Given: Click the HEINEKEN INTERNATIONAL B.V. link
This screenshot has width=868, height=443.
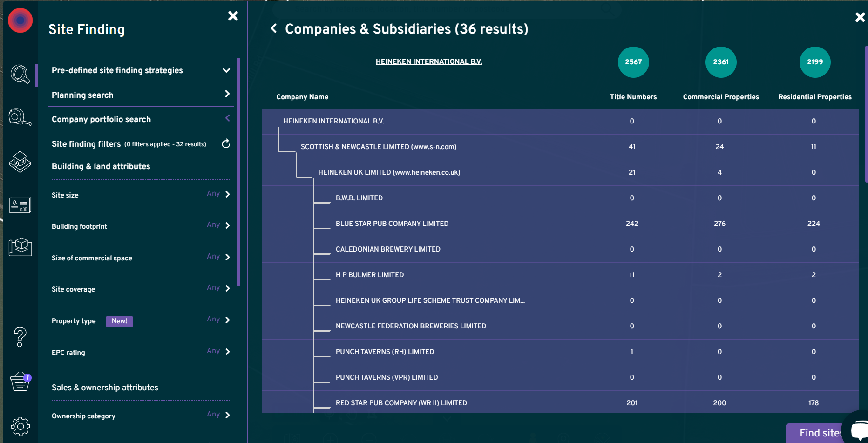Looking at the screenshot, I should pyautogui.click(x=429, y=61).
